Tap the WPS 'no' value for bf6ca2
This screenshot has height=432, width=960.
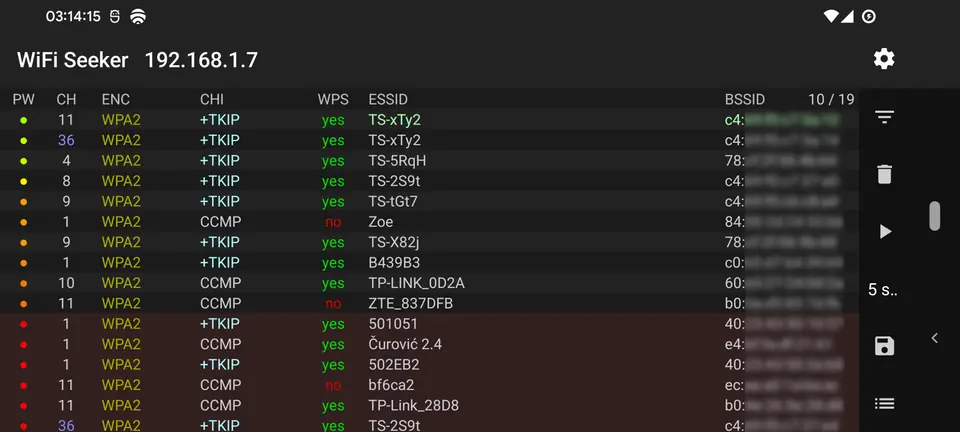(333, 385)
